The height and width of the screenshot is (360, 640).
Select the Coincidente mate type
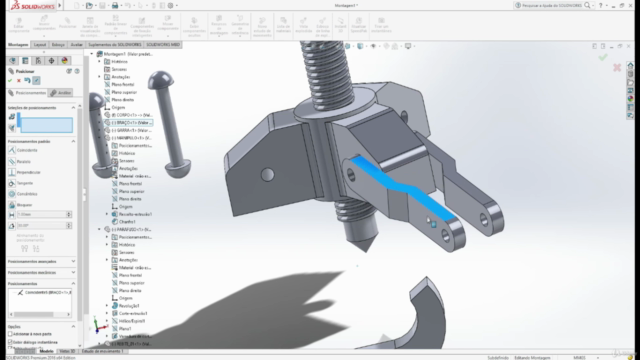pyautogui.click(x=23, y=150)
